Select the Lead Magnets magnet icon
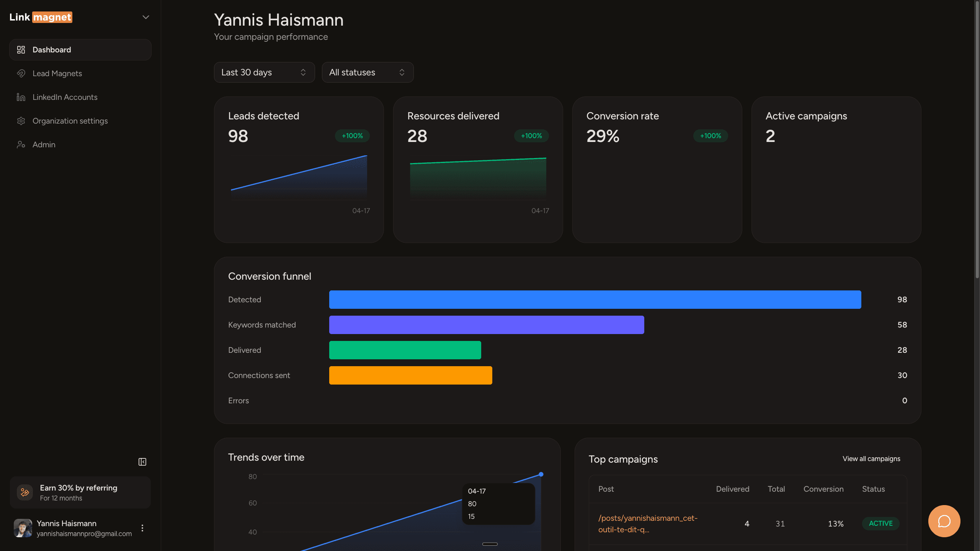Screen dimensions: 980x551 point(21,73)
